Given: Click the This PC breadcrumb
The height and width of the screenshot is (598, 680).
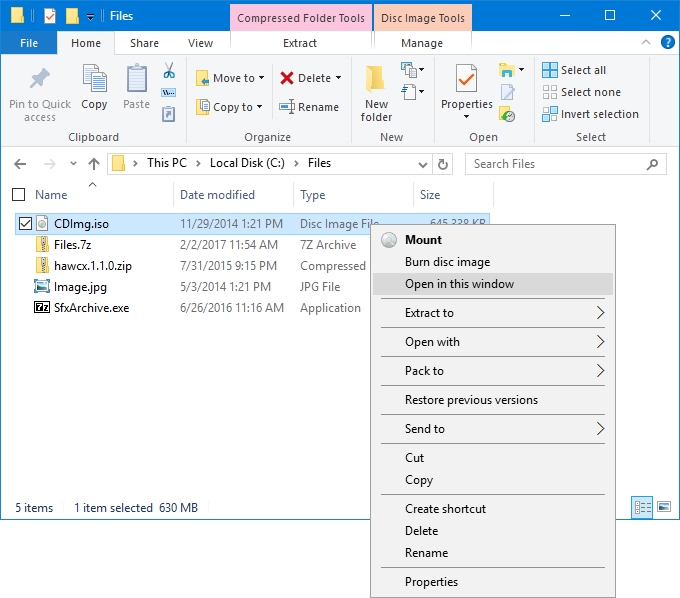Looking at the screenshot, I should [167, 163].
